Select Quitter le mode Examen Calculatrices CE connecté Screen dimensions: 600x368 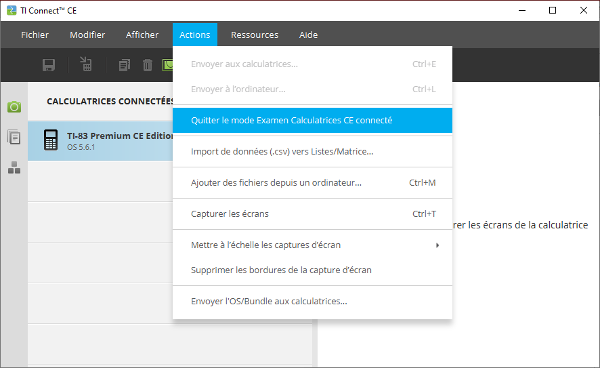pos(312,120)
